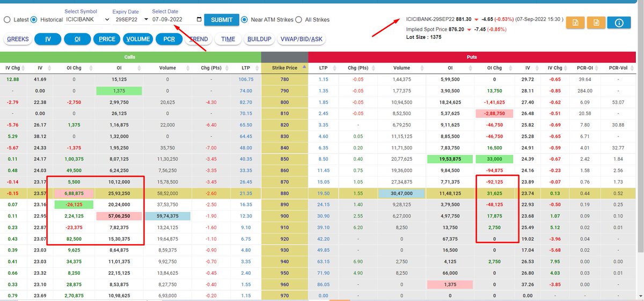The height and width of the screenshot is (301, 644).
Task: Sort Calls by OI Chg column
Action: coord(92,68)
